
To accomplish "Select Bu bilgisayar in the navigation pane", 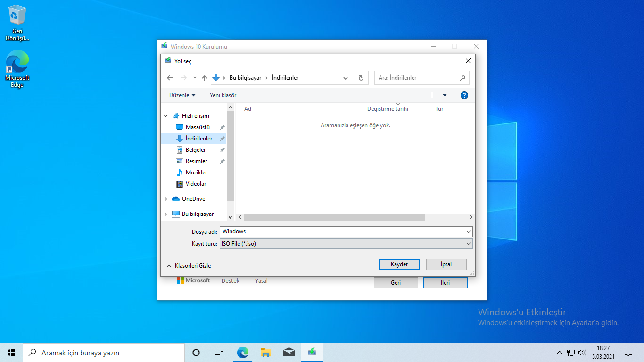I will click(x=198, y=214).
